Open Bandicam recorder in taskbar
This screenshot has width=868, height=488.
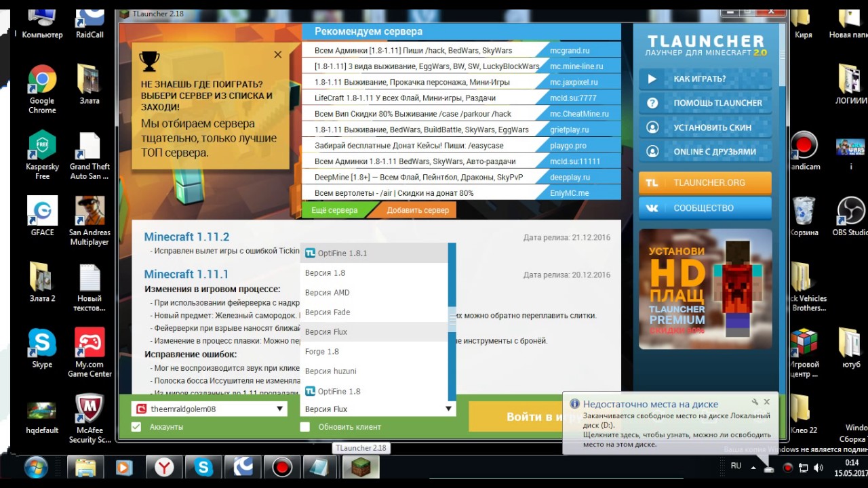click(282, 468)
